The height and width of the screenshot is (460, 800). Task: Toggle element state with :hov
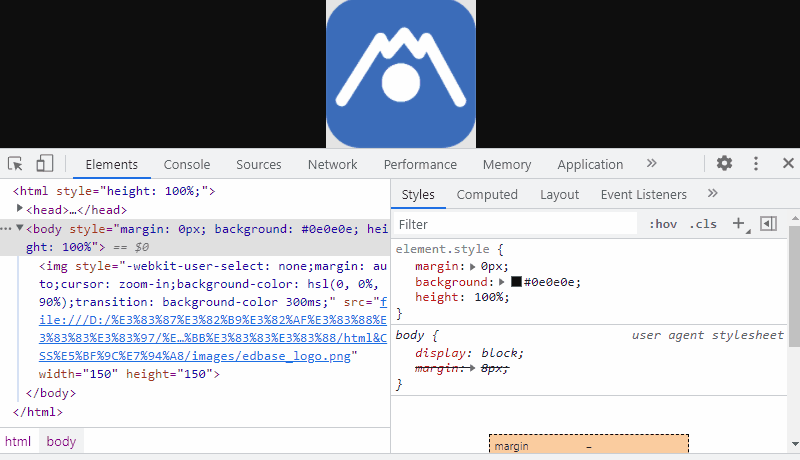663,224
